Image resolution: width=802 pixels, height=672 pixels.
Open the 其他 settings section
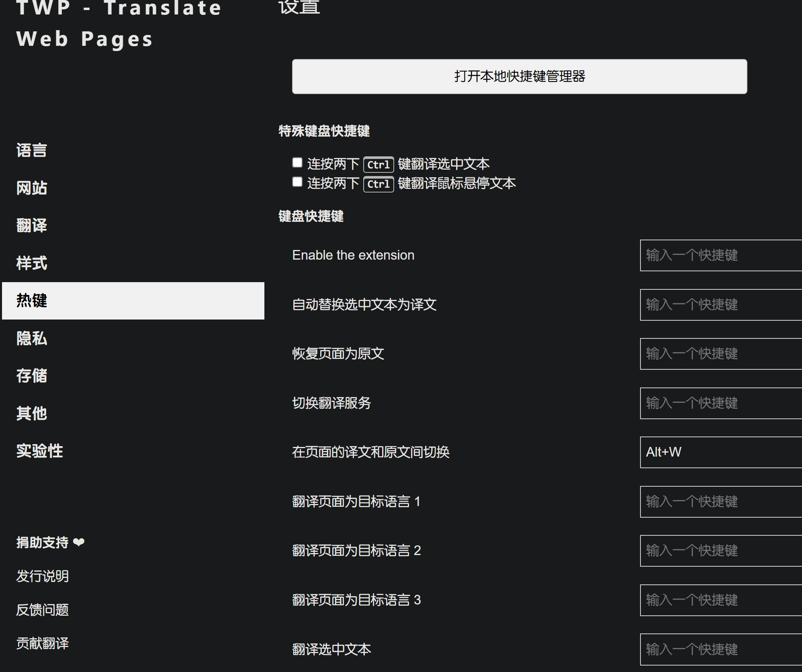(x=32, y=413)
